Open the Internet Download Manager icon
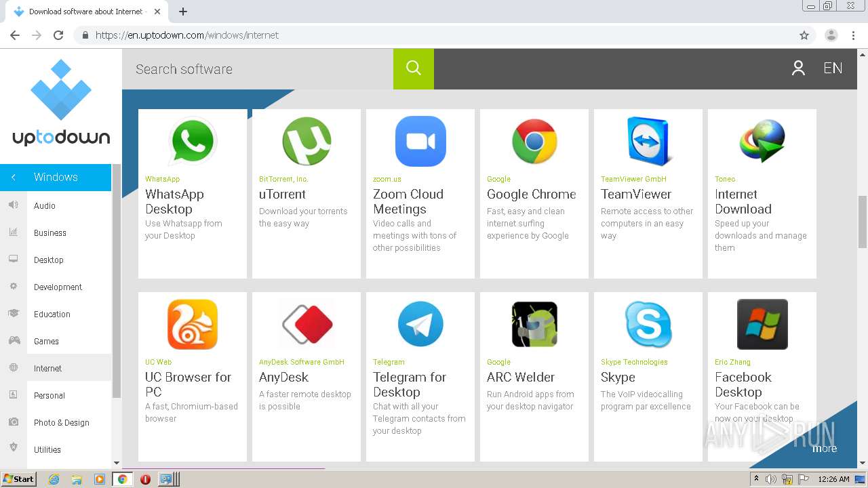Image resolution: width=868 pixels, height=488 pixels. coord(762,141)
